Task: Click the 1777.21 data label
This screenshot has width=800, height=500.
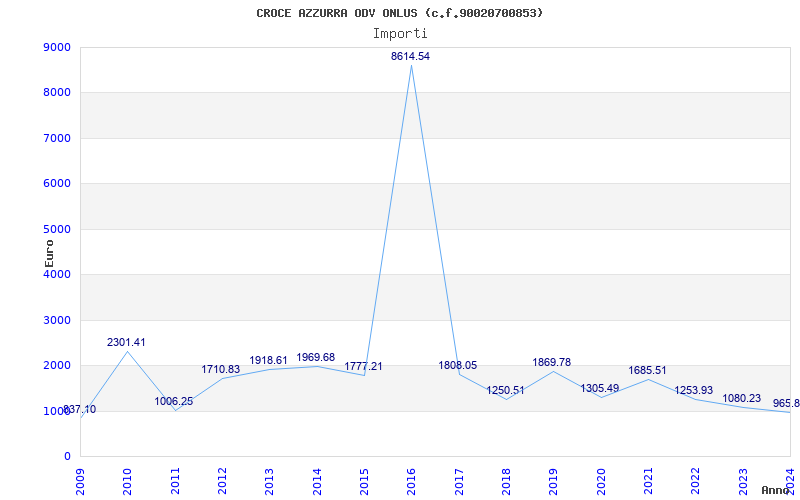Action: pyautogui.click(x=363, y=366)
